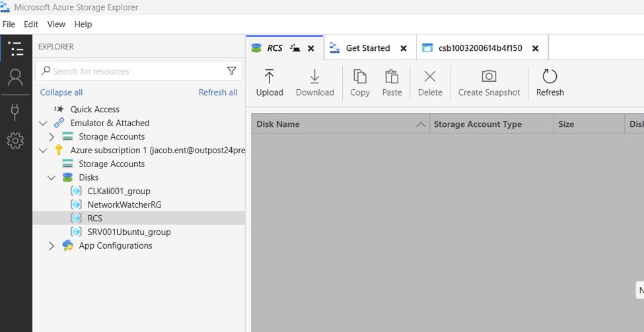Collapse the Disks node chevron

click(52, 178)
